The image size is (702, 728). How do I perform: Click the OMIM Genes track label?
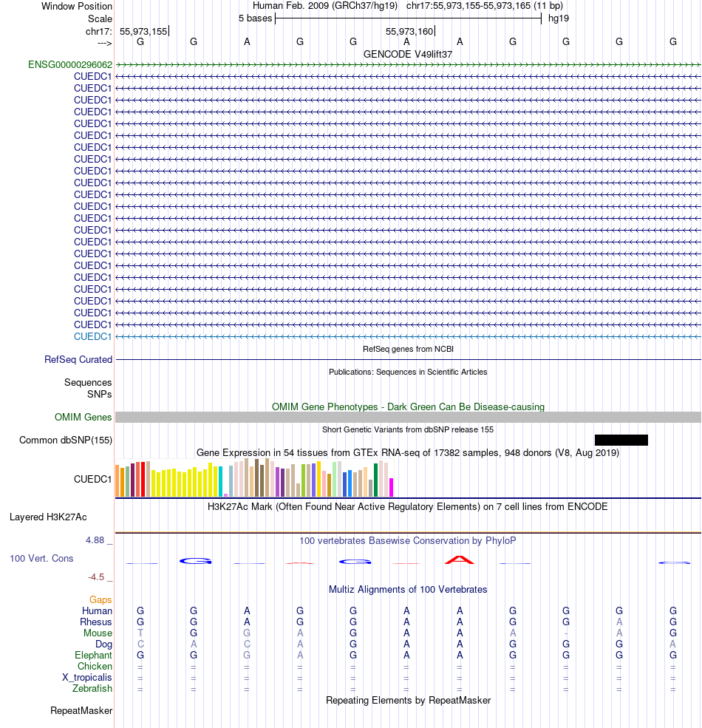pos(83,417)
